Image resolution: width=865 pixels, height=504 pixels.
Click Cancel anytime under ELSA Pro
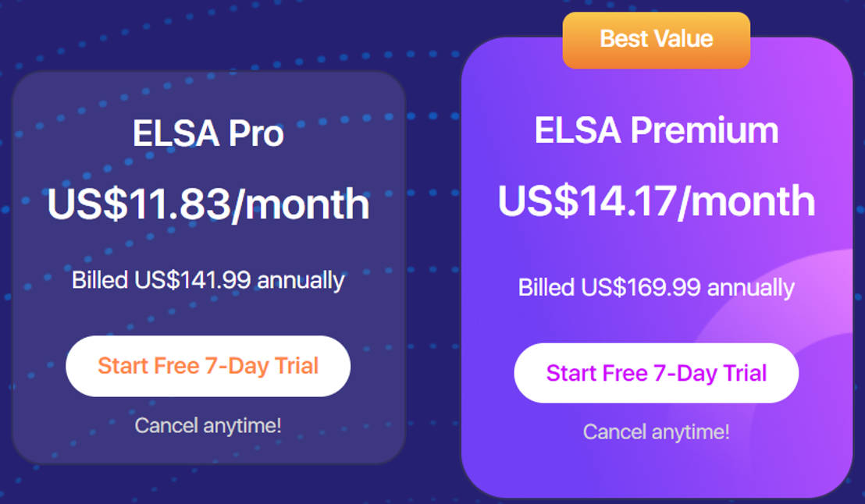[208, 425]
